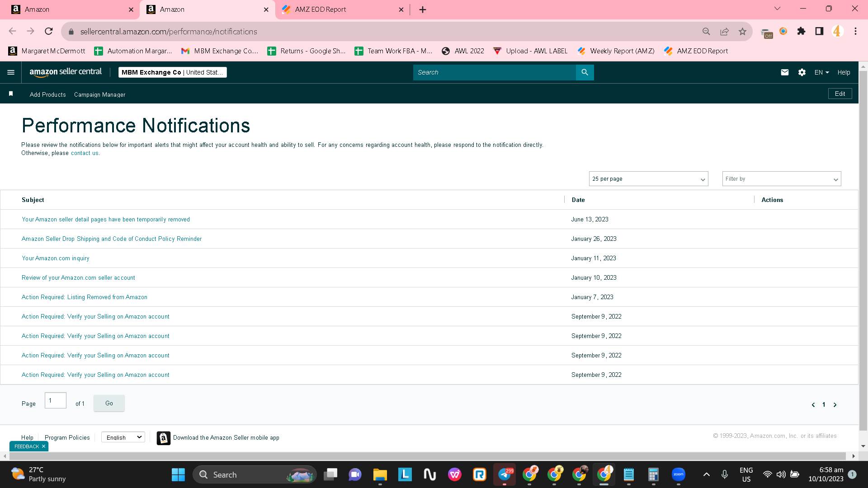Click the page number input field
This screenshot has height=488, width=868.
pos(56,400)
